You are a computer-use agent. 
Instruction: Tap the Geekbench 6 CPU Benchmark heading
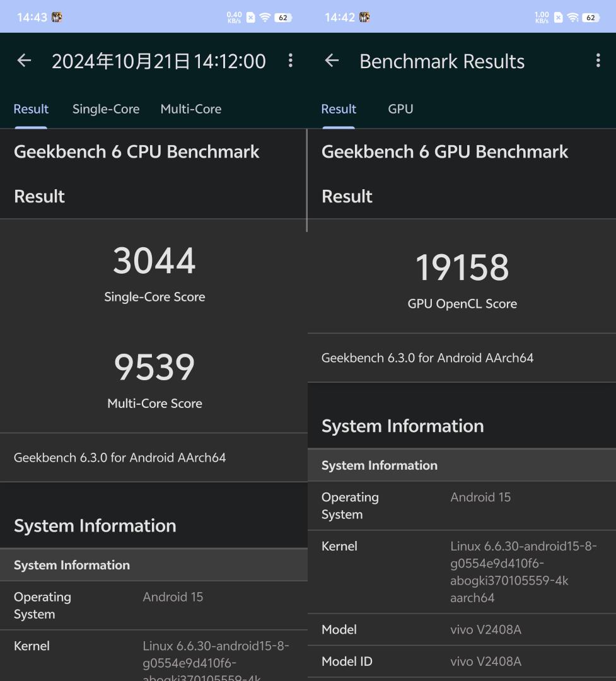(136, 152)
